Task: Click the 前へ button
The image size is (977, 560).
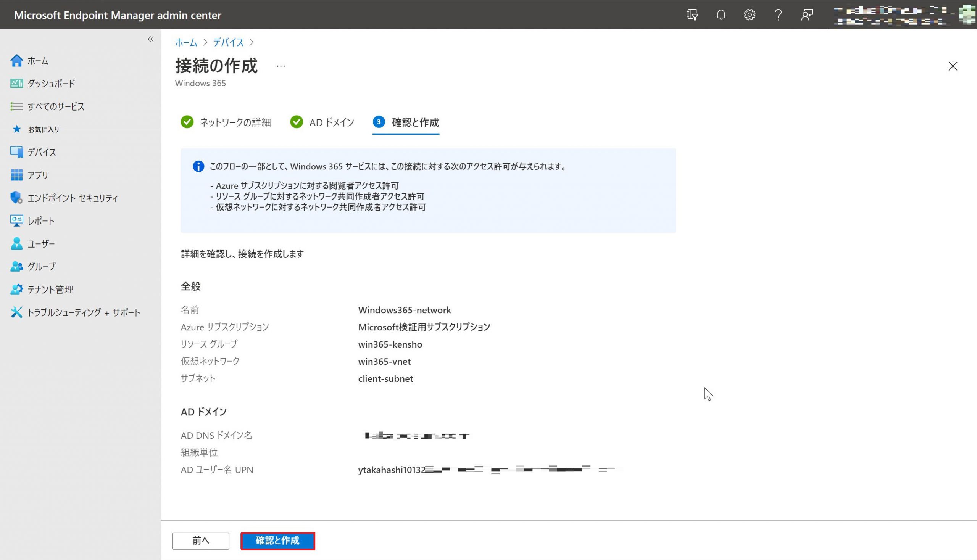Action: [200, 541]
